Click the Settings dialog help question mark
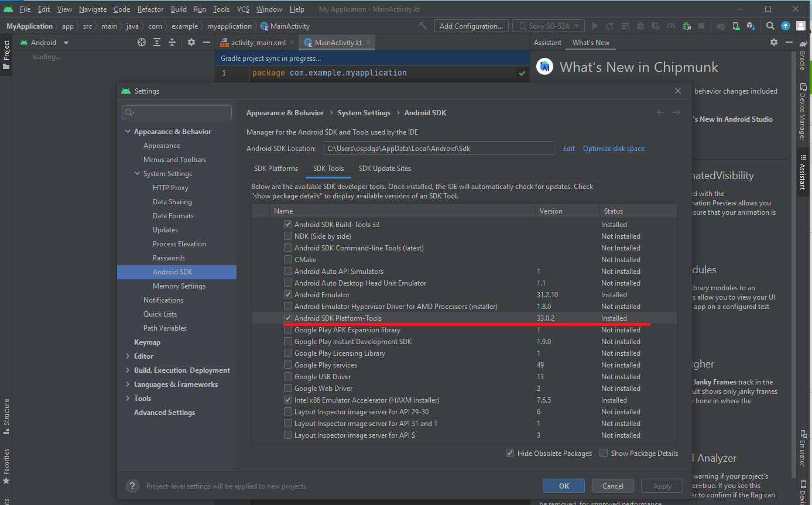 click(x=133, y=486)
